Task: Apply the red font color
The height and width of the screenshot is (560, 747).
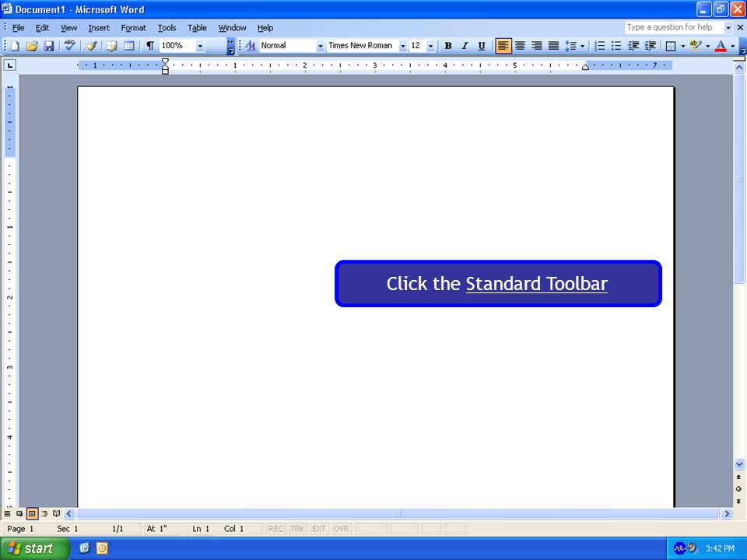Action: pyautogui.click(x=721, y=46)
